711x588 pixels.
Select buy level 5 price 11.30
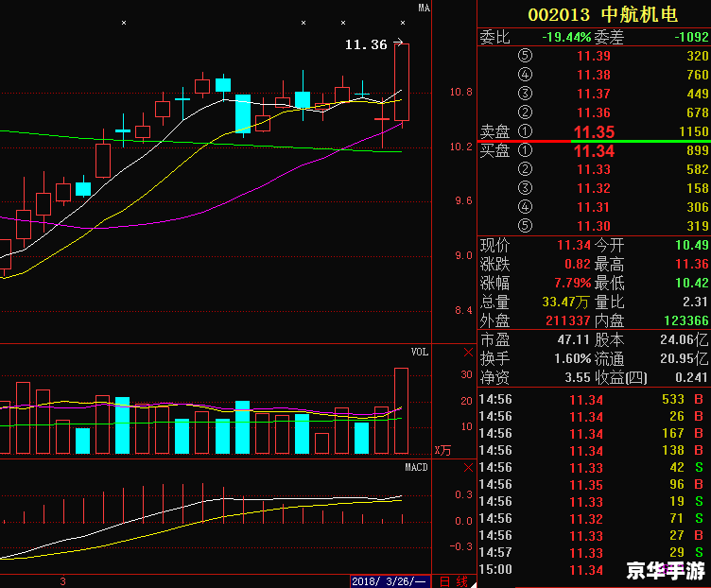point(594,226)
